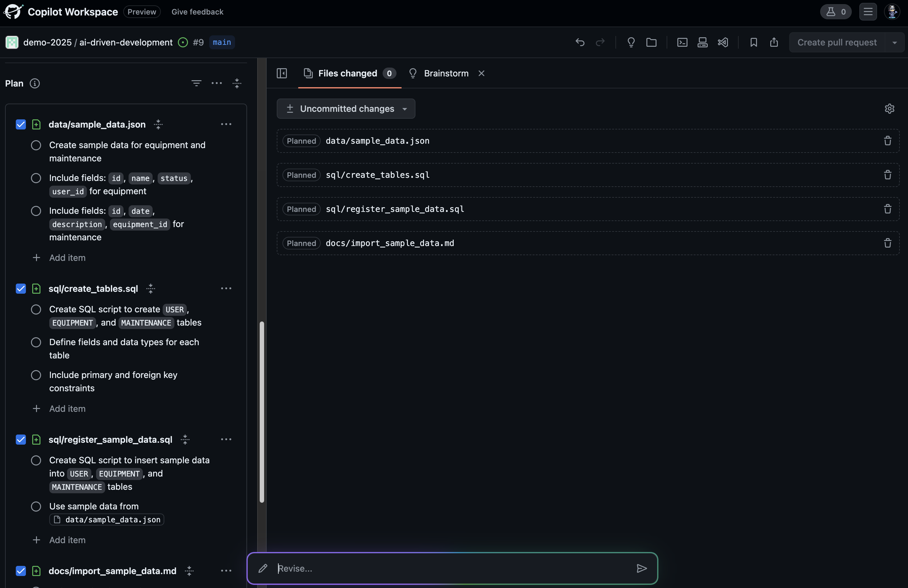Submit revision with the send arrow

click(x=641, y=568)
